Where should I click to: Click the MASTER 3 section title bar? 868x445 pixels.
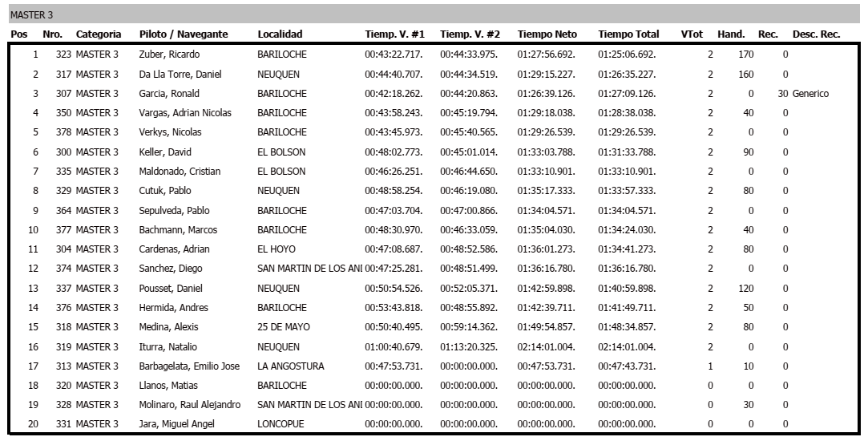pos(433,14)
